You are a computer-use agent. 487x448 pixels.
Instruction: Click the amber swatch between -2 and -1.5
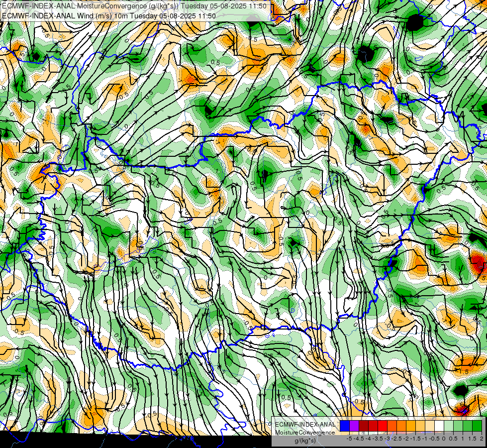click(411, 426)
